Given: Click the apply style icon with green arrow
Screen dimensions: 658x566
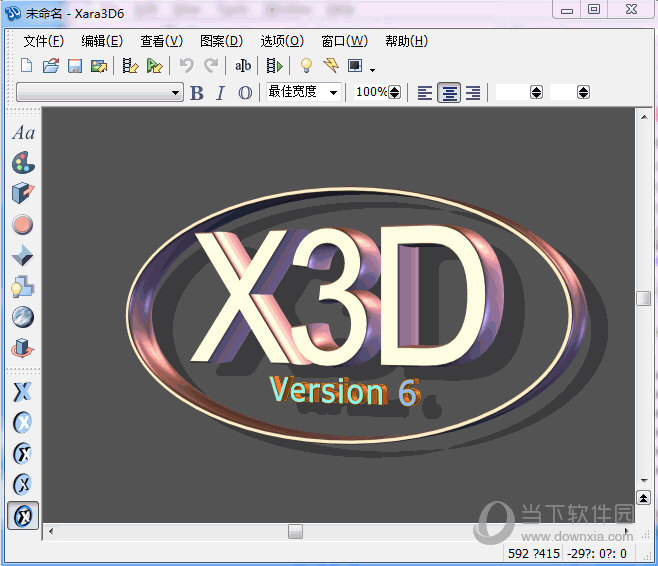Looking at the screenshot, I should 155,66.
